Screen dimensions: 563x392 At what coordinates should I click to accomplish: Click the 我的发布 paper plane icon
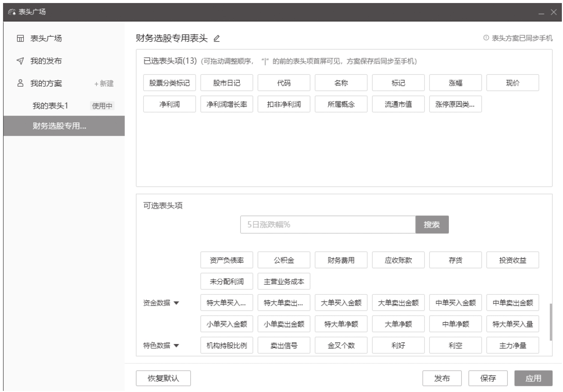[20, 61]
